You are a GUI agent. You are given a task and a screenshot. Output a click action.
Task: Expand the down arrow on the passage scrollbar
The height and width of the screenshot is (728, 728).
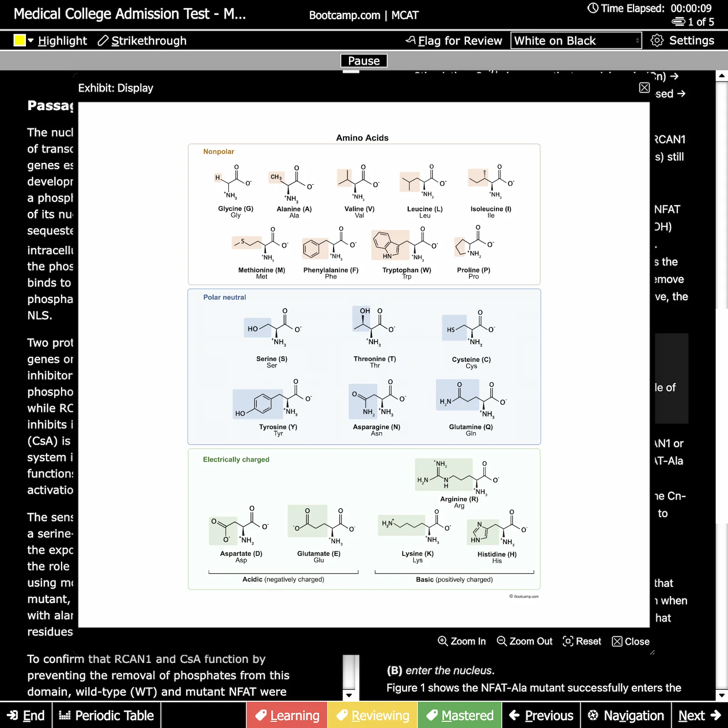tap(349, 695)
